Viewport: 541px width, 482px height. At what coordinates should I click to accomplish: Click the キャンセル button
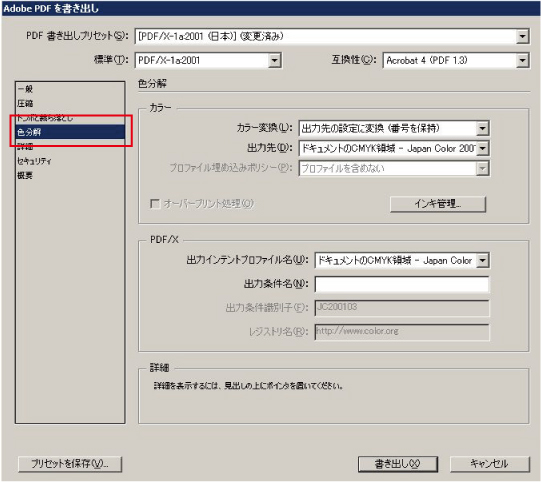coord(490,464)
